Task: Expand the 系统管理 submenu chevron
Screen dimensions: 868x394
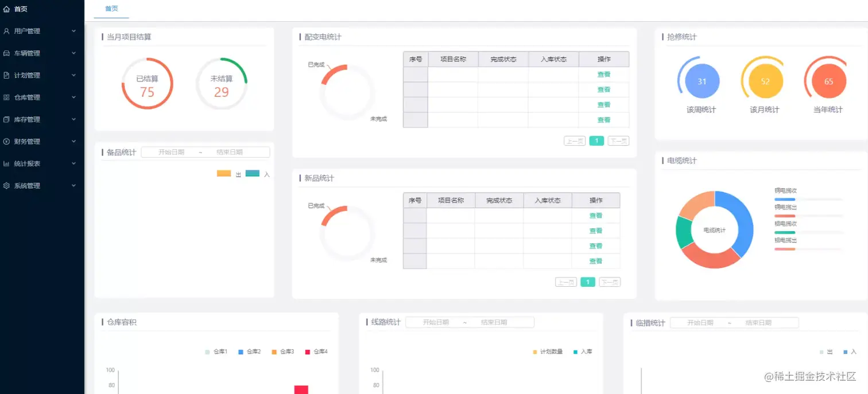Action: [x=73, y=186]
